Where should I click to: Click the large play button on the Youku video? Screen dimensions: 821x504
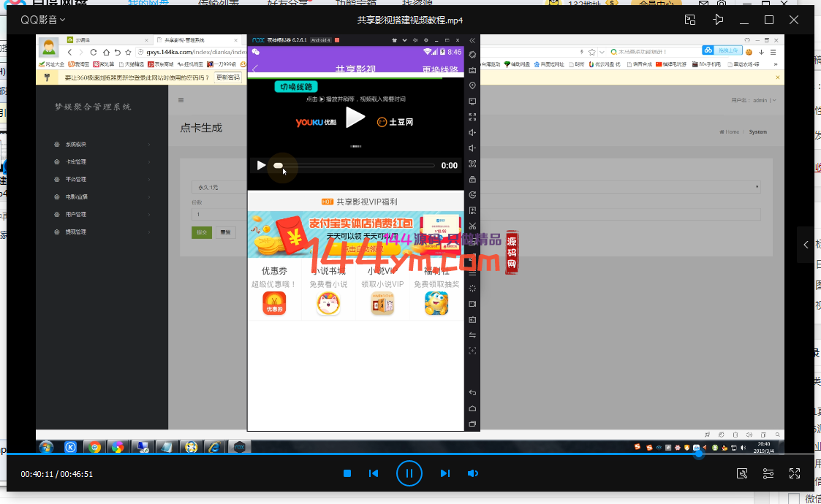[355, 118]
